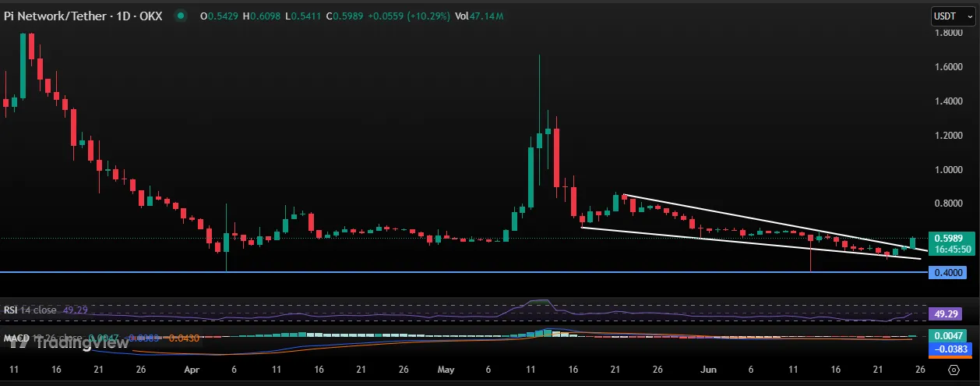
Task: Select the blue horizontal support line
Action: 467,272
